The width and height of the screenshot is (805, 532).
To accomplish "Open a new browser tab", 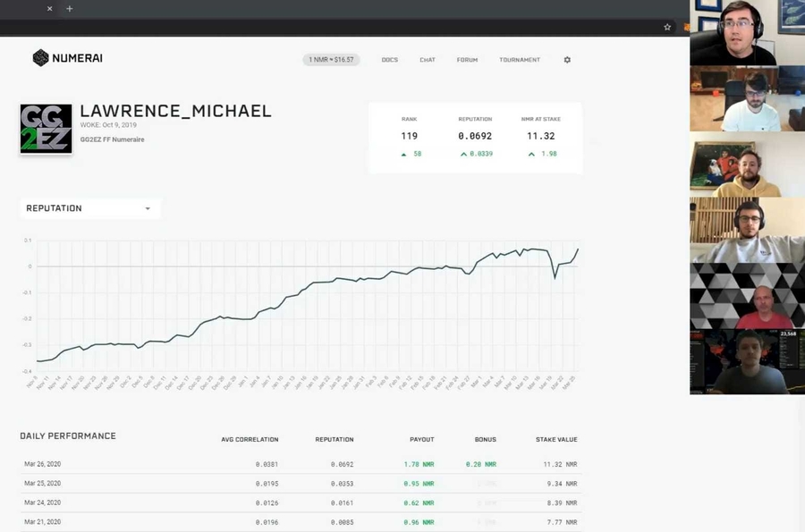I will (70, 9).
